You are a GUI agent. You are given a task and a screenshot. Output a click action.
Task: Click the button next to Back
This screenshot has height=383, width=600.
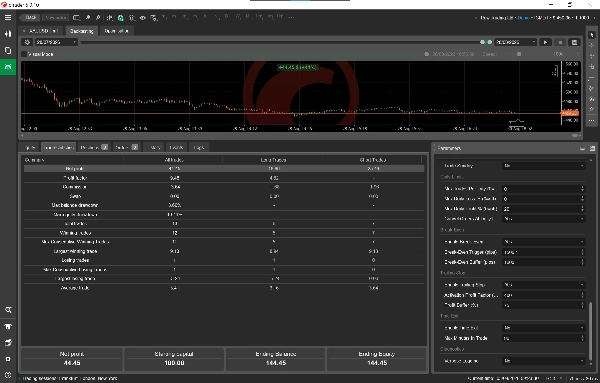coord(55,18)
